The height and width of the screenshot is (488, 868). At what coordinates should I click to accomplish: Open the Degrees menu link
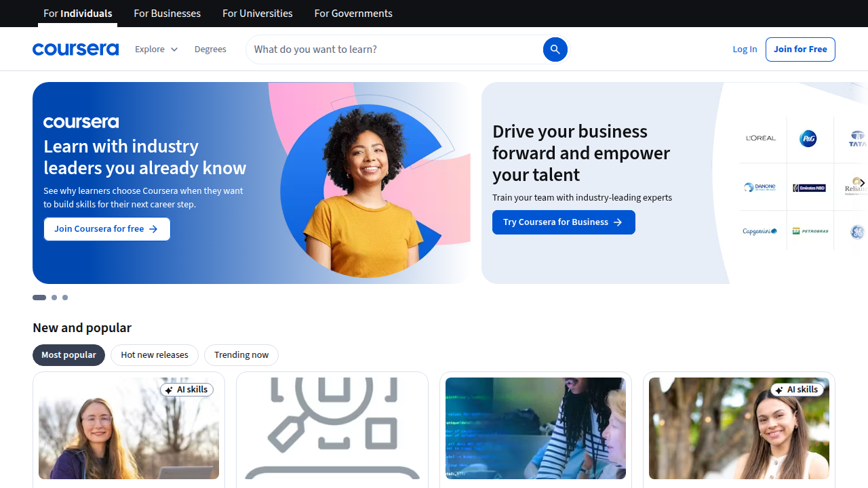210,49
